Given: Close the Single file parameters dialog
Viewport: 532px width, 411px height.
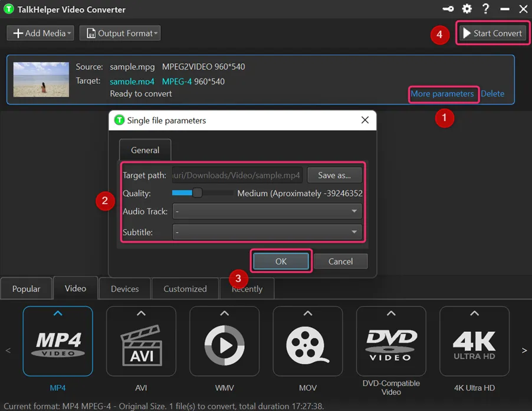Looking at the screenshot, I should point(365,120).
